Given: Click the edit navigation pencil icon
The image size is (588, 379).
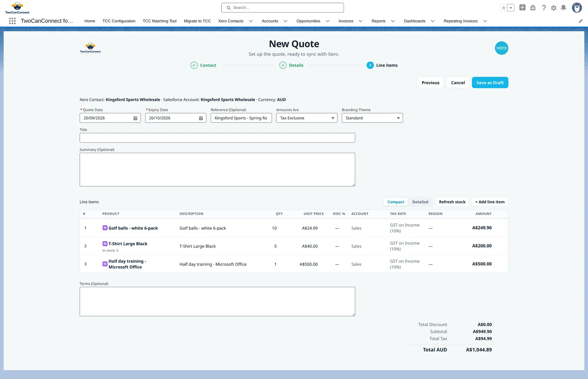Looking at the screenshot, I should click(x=581, y=21).
